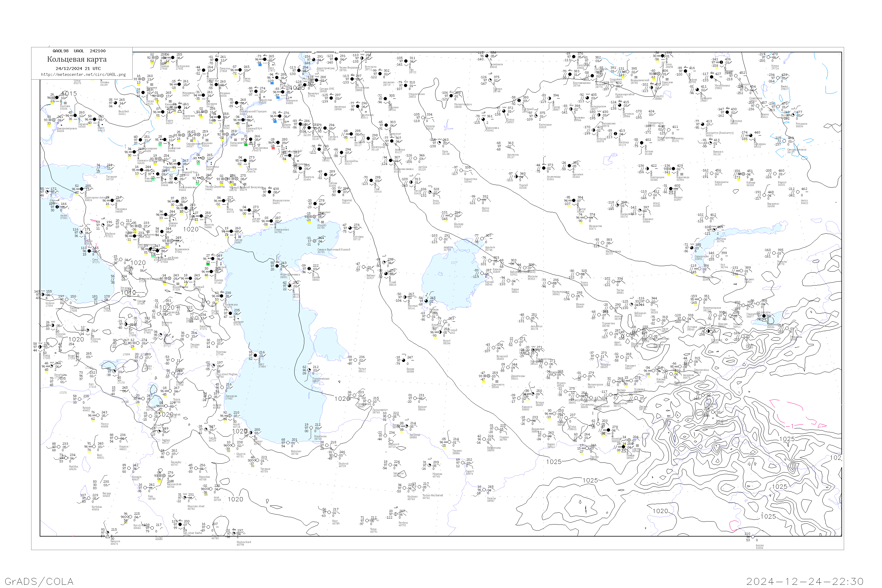Click the red square near Палласовка
Screen dimensions: 882x588
(x=273, y=148)
